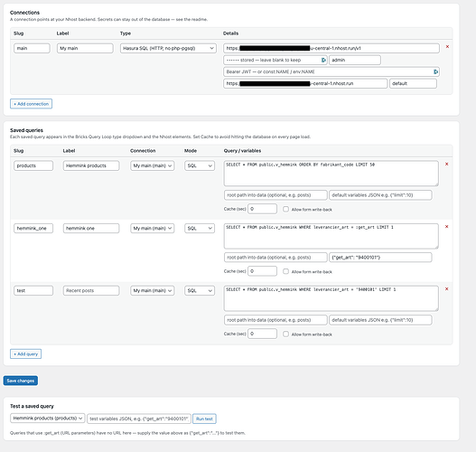This screenshot has height=452, width=476.
Task: Click the 'Connections' section heading
Action: click(x=24, y=13)
